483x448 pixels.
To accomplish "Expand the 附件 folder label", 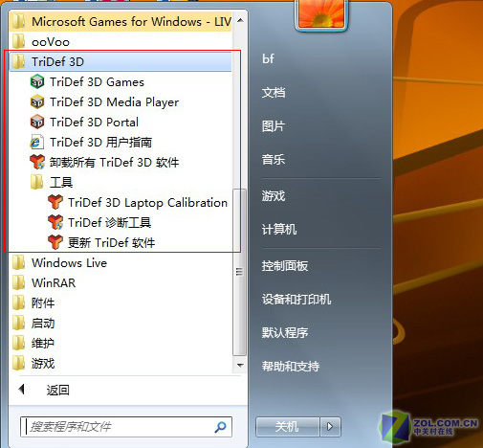I will (x=43, y=303).
